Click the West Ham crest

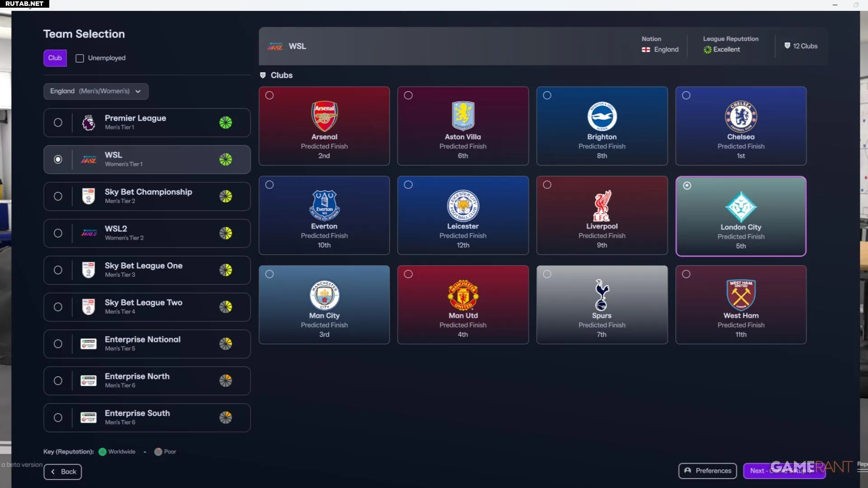(741, 295)
